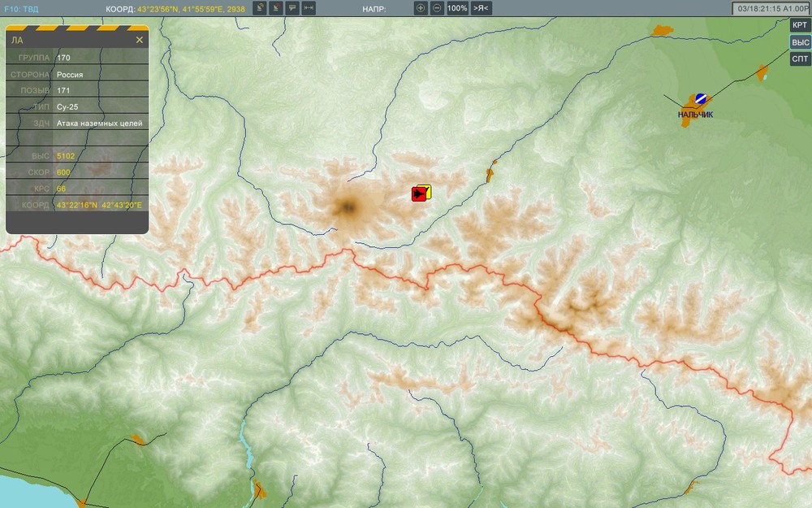
Task: Click the Nalchik airfield symbol
Action: click(701, 98)
